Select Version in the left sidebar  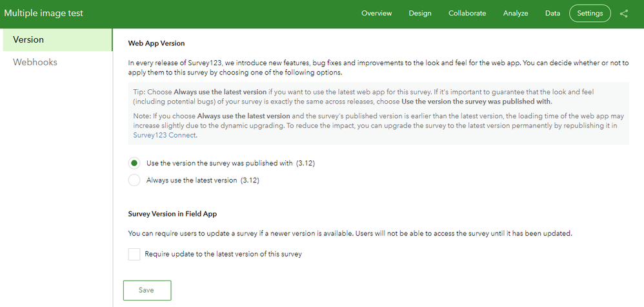tap(57, 39)
